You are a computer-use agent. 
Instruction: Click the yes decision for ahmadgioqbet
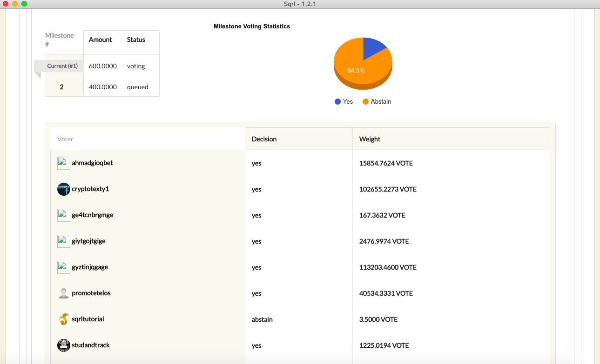pos(256,164)
